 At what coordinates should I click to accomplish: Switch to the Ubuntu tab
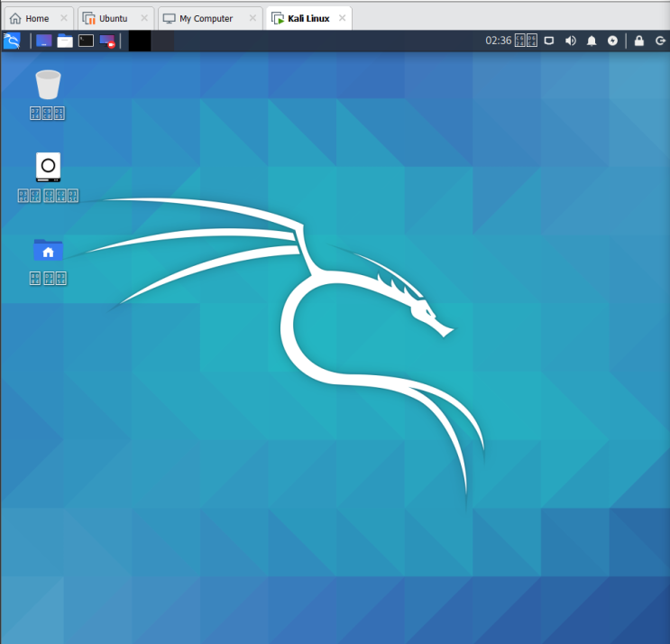[x=114, y=18]
